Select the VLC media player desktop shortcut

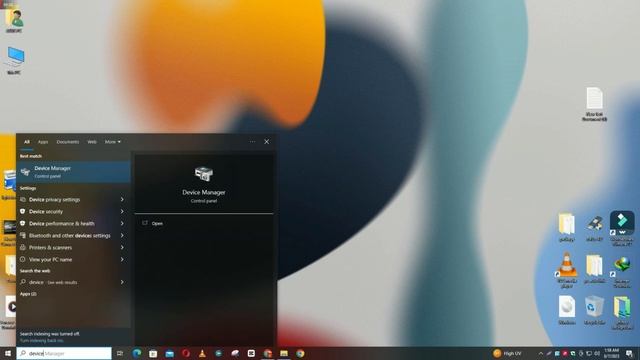pyautogui.click(x=567, y=270)
